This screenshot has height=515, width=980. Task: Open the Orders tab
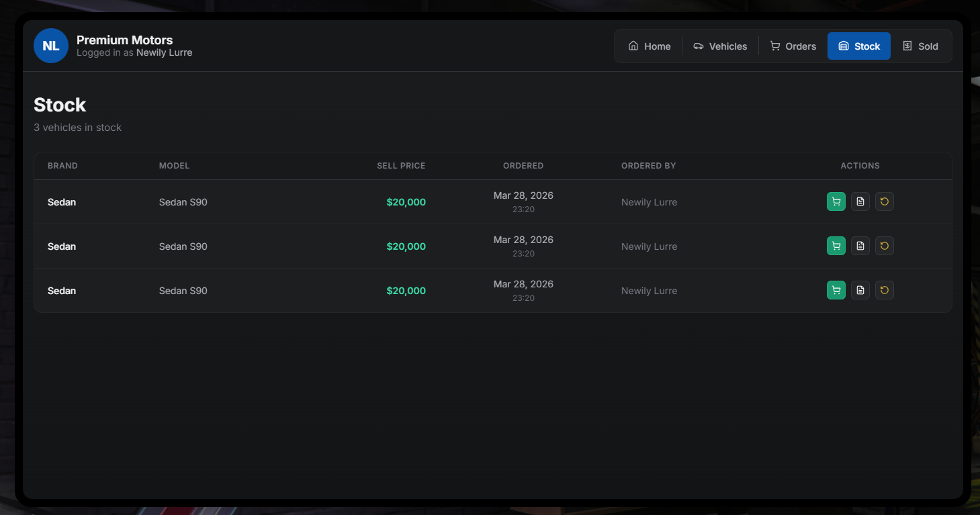793,46
